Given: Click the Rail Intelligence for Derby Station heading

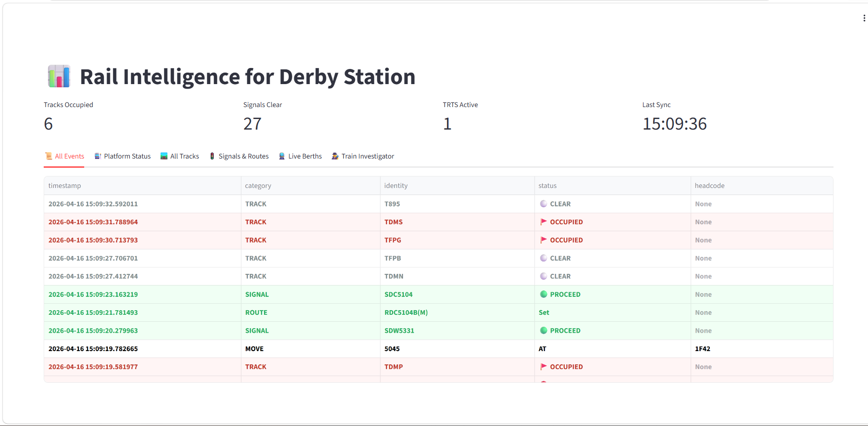Looking at the screenshot, I should [x=247, y=77].
